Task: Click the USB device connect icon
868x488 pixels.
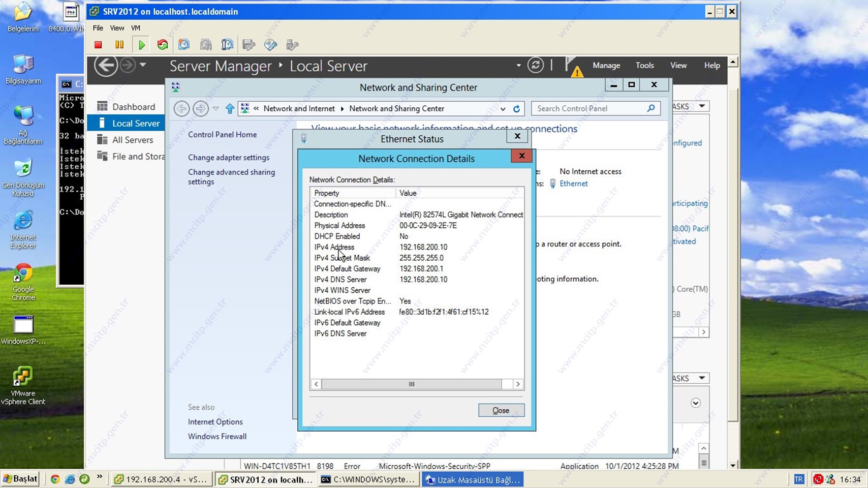Action: pyautogui.click(x=292, y=45)
